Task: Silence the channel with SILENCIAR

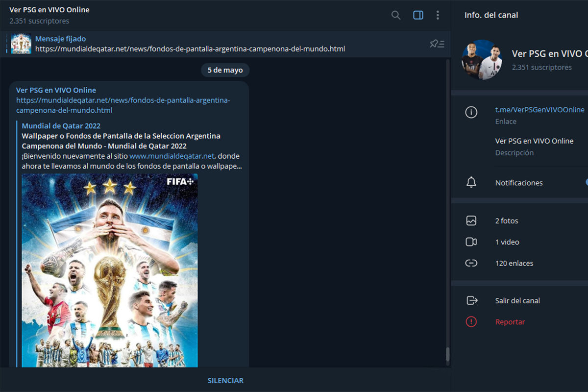Action: pyautogui.click(x=225, y=380)
